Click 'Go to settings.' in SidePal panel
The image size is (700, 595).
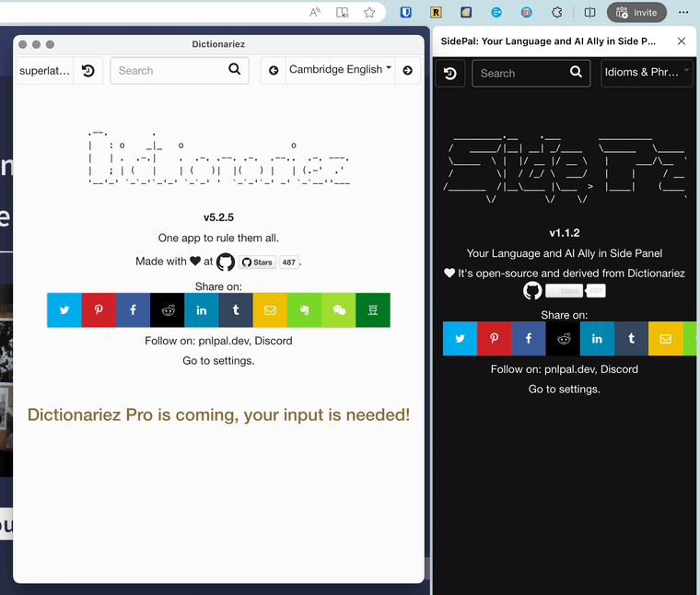click(565, 390)
